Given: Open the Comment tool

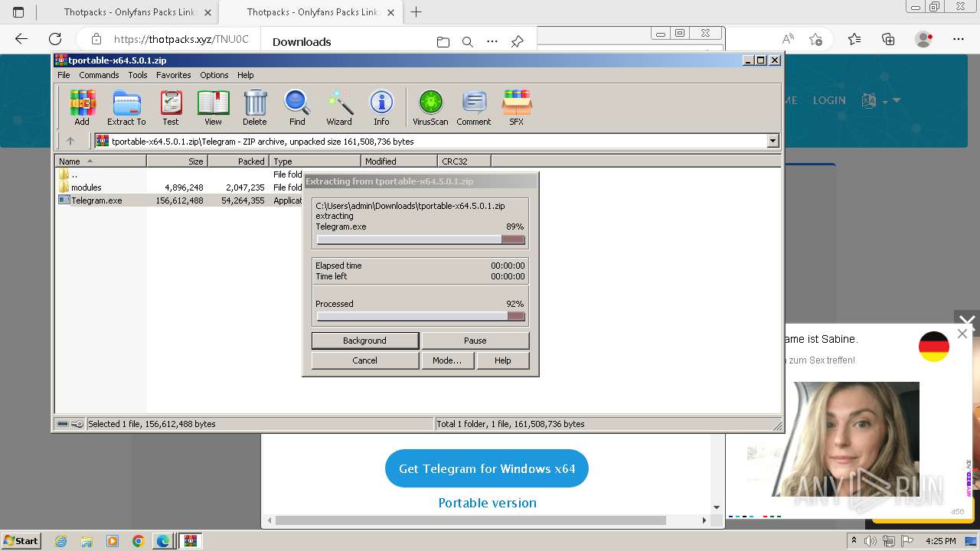Looking at the screenshot, I should [474, 107].
